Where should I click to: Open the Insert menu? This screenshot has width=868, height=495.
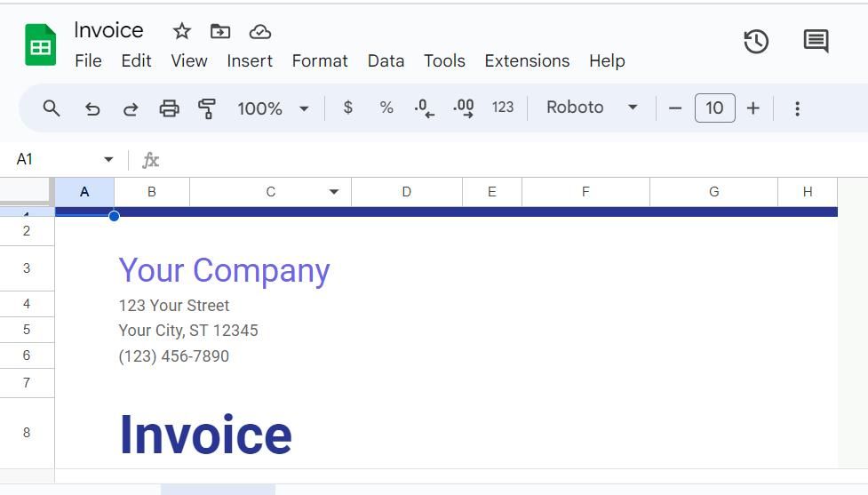(250, 61)
